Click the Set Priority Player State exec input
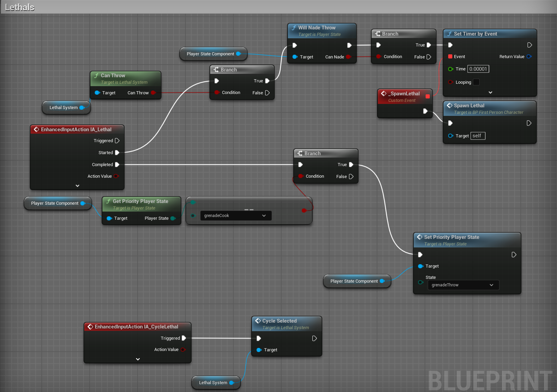 pyautogui.click(x=420, y=255)
